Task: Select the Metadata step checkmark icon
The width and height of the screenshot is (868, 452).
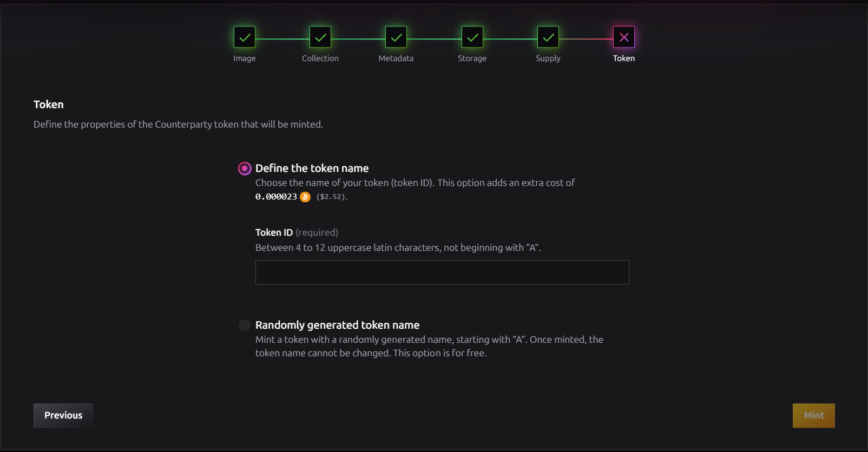Action: tap(396, 37)
